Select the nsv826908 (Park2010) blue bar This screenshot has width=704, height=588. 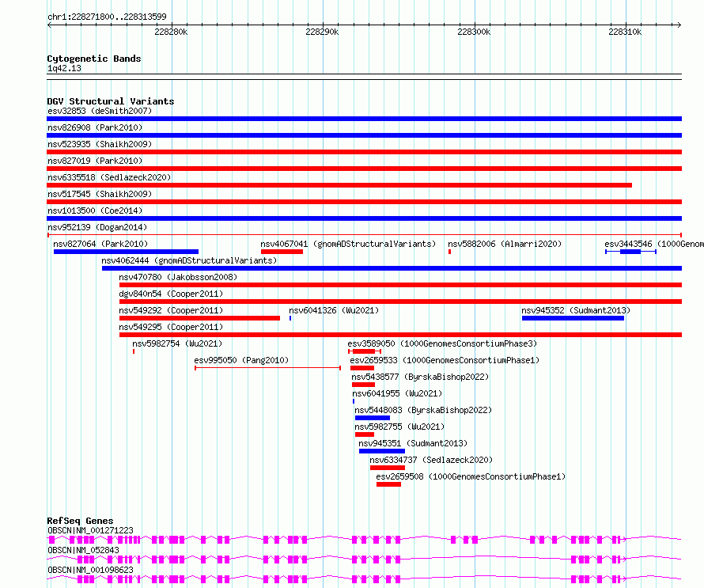[x=364, y=135]
